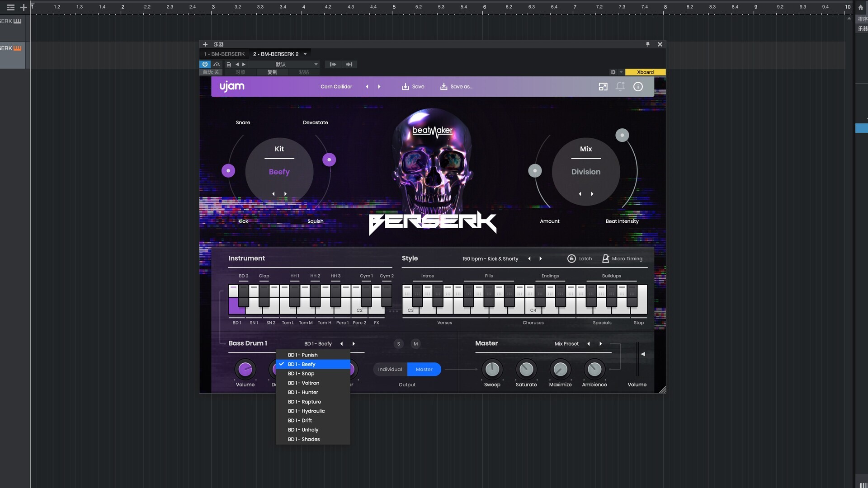868x488 pixels.
Task: Open Micro Timing settings
Action: point(622,258)
